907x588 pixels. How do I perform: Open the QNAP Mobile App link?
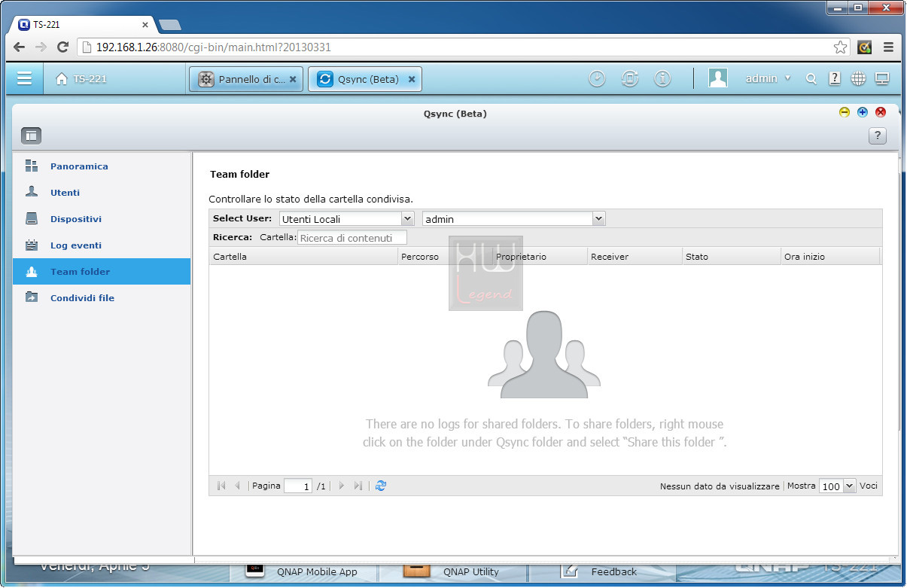pos(317,571)
